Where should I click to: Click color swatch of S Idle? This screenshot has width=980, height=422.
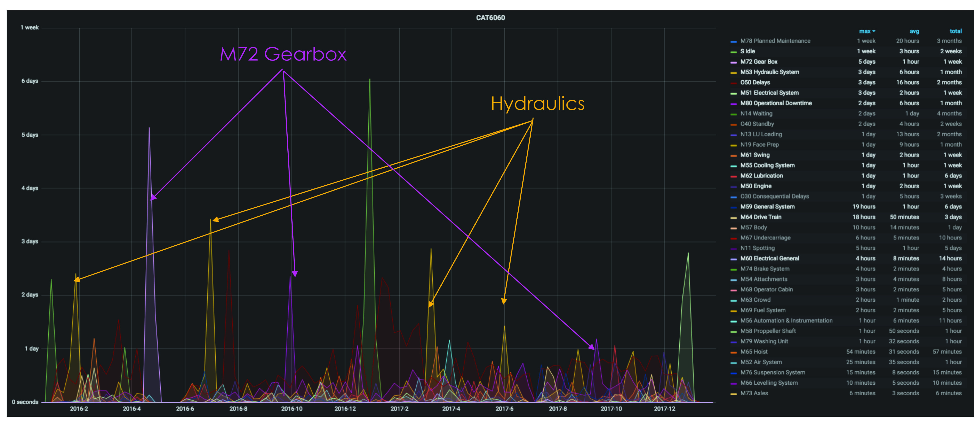pos(733,52)
